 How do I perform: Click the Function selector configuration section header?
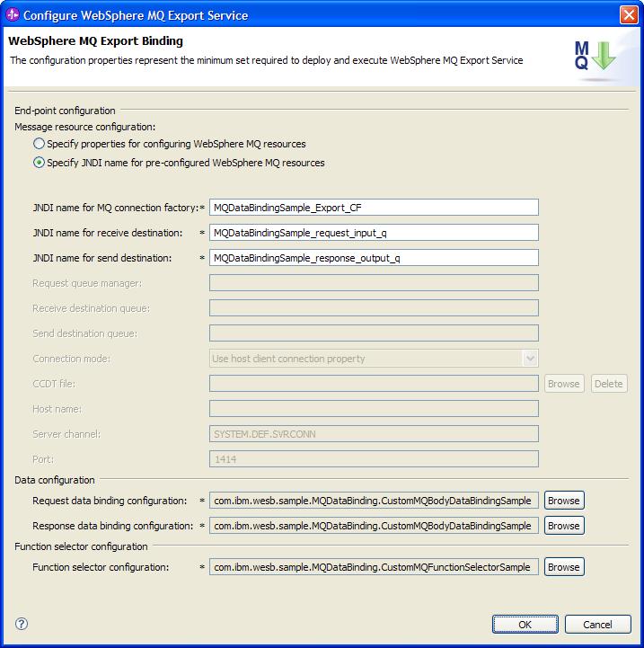click(x=81, y=546)
